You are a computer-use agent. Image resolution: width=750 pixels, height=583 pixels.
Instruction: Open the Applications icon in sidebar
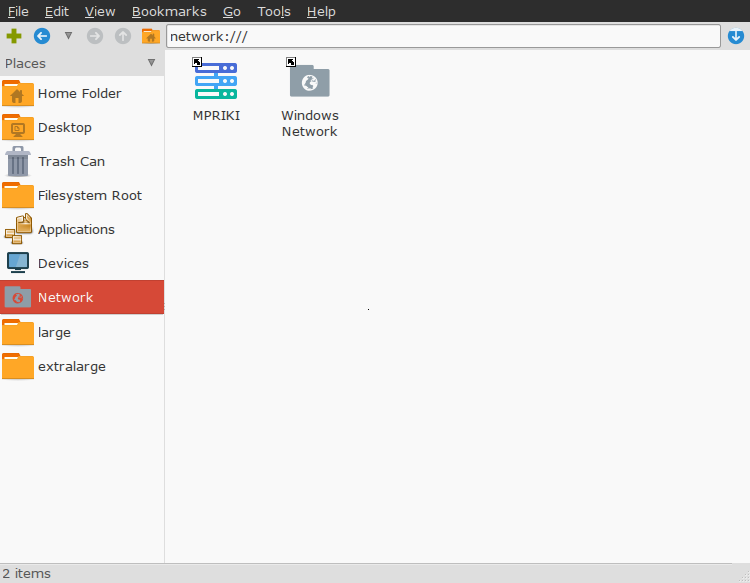coord(19,229)
